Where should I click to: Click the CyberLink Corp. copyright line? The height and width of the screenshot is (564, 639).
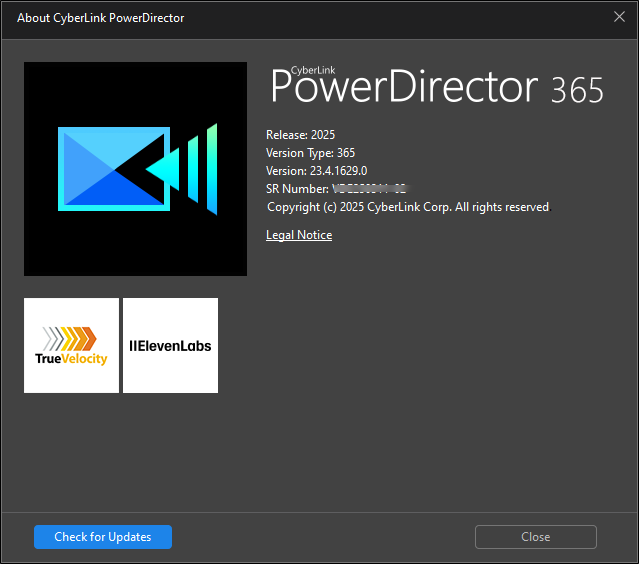[407, 207]
